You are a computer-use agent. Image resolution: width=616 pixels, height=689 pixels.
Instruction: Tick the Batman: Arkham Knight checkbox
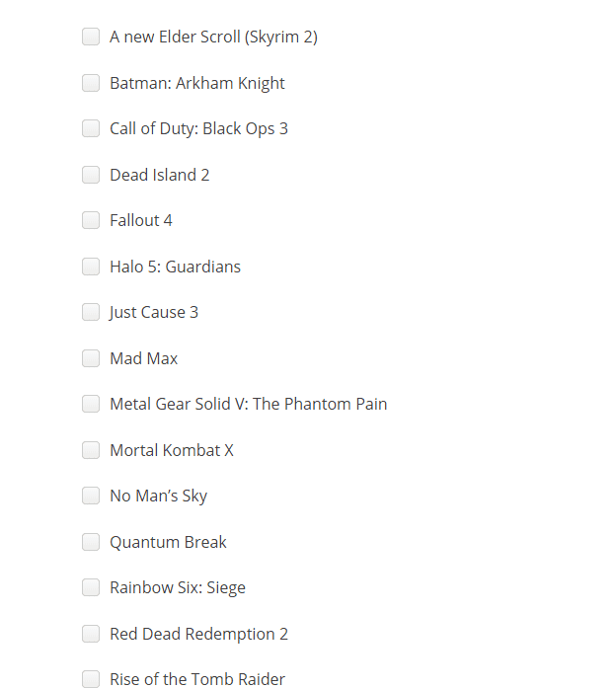[x=91, y=83]
